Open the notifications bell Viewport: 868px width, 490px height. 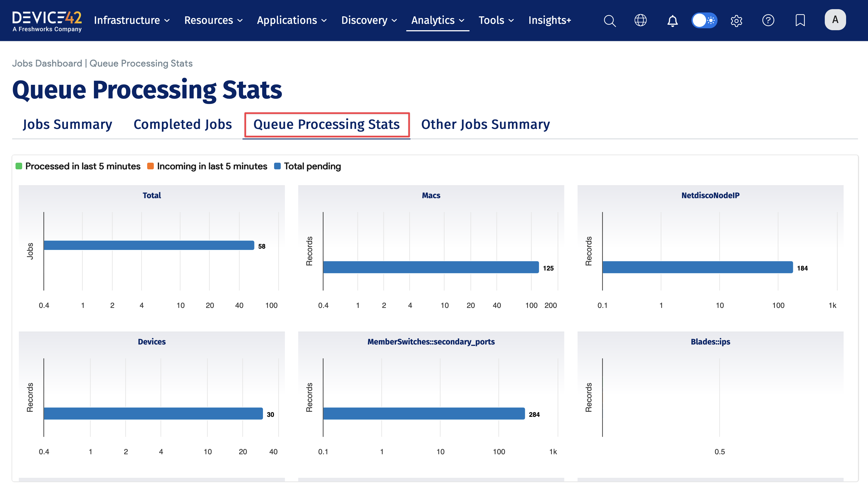pyautogui.click(x=672, y=21)
